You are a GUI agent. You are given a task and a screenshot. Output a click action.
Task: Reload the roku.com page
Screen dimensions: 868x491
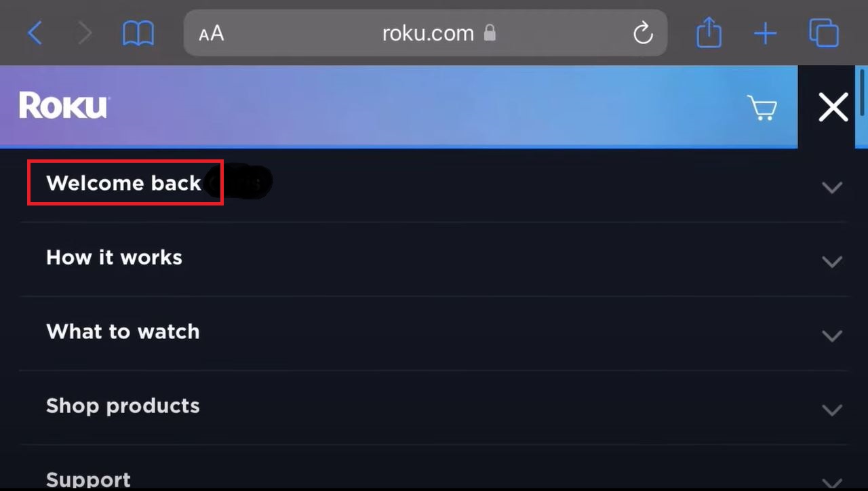tap(642, 33)
